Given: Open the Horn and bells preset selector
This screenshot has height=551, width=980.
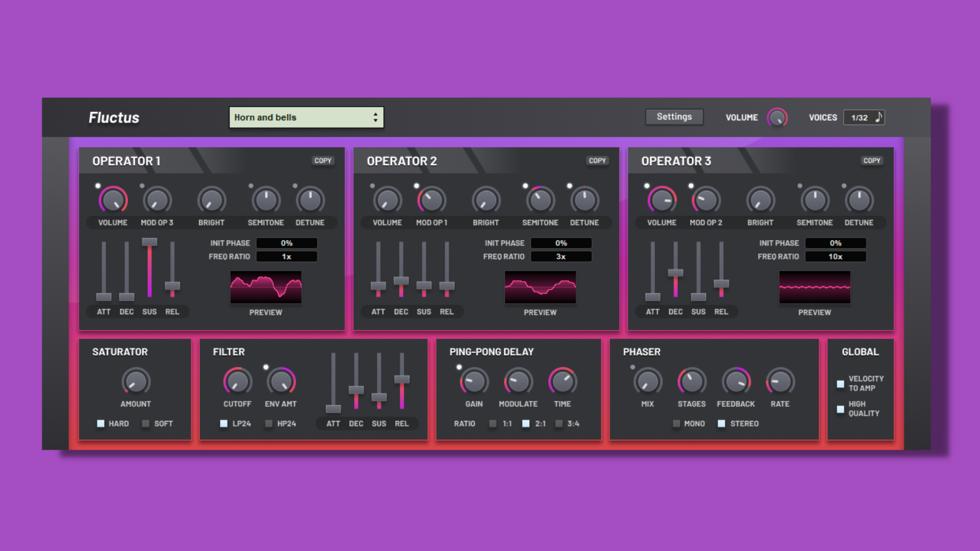Looking at the screenshot, I should 306,117.
